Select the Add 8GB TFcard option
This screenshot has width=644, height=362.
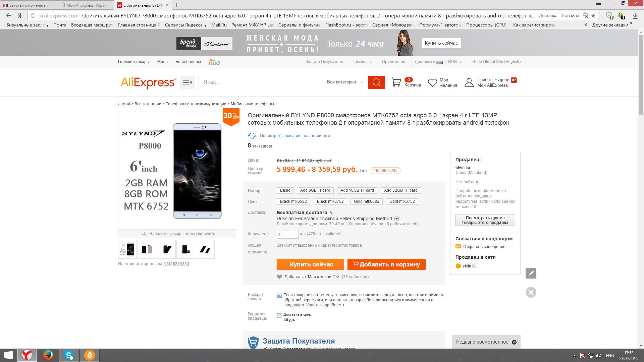(x=315, y=190)
